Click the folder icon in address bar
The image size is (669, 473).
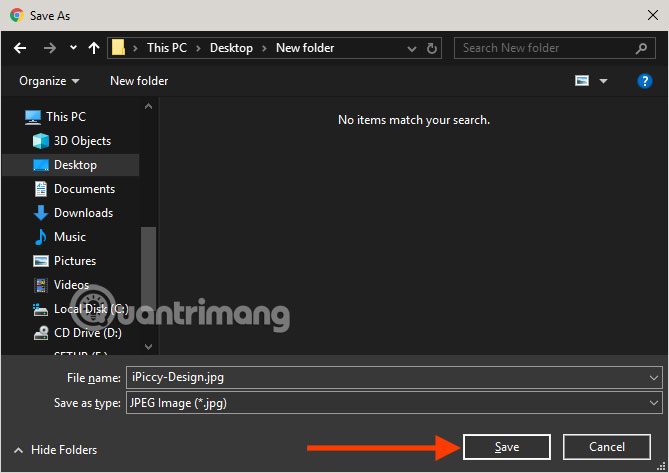click(x=118, y=47)
